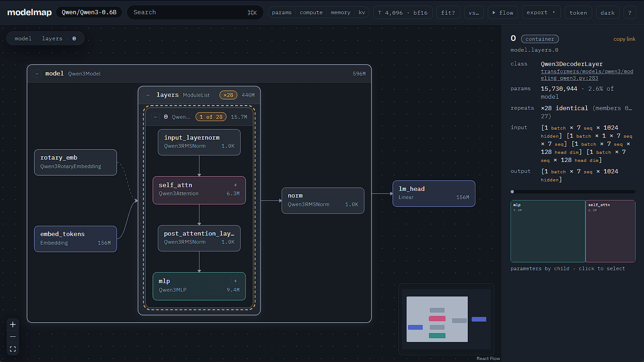
Task: Open the help question mark button
Action: [630, 12]
